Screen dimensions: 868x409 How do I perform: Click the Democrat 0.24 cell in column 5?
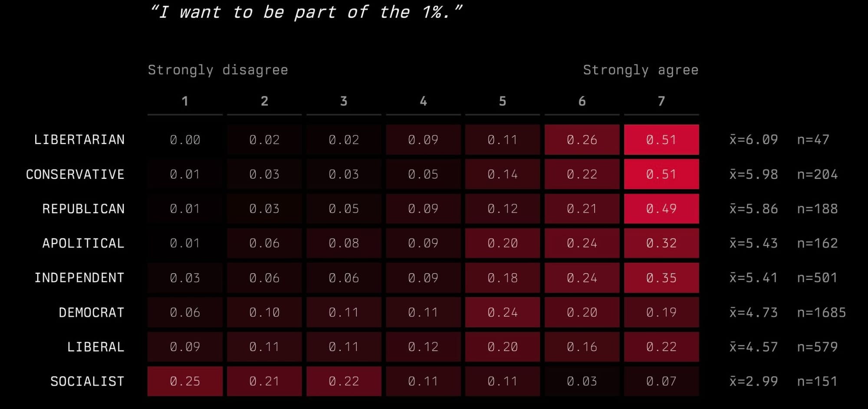503,312
